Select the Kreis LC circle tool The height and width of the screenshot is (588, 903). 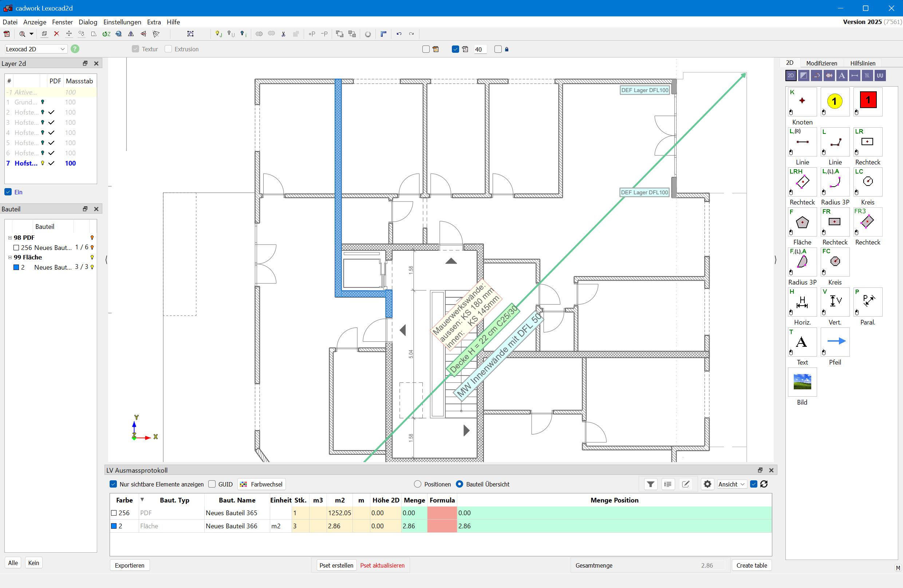tap(867, 181)
